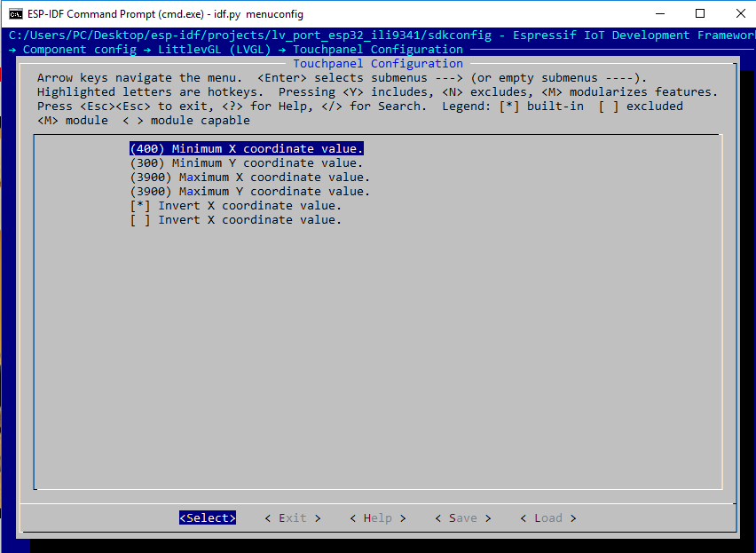Click the Save button
The height and width of the screenshot is (553, 756).
[462, 518]
